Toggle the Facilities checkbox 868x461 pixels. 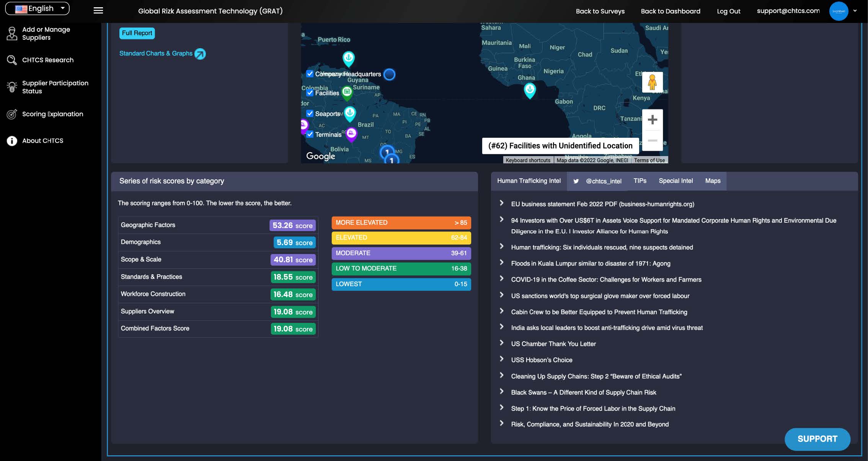pos(310,93)
